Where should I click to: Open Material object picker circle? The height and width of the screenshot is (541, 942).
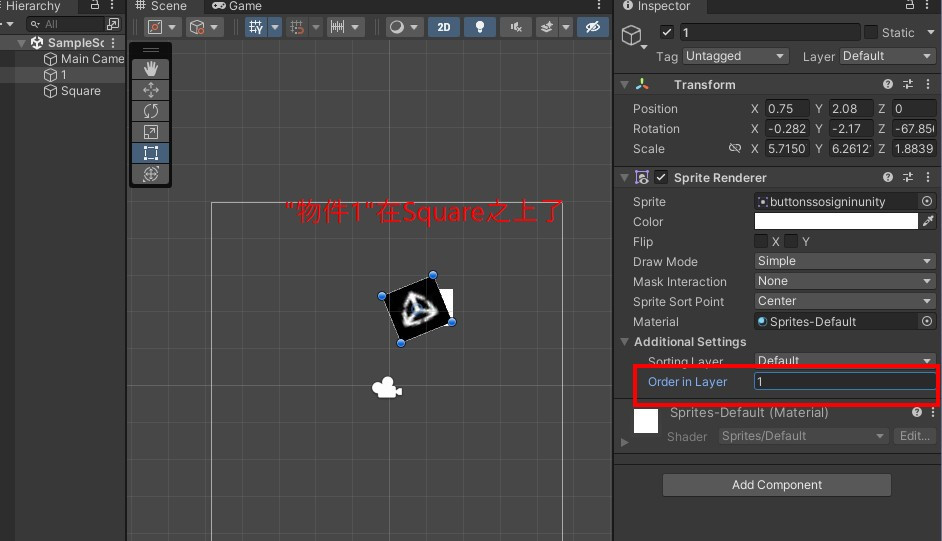[x=927, y=321]
